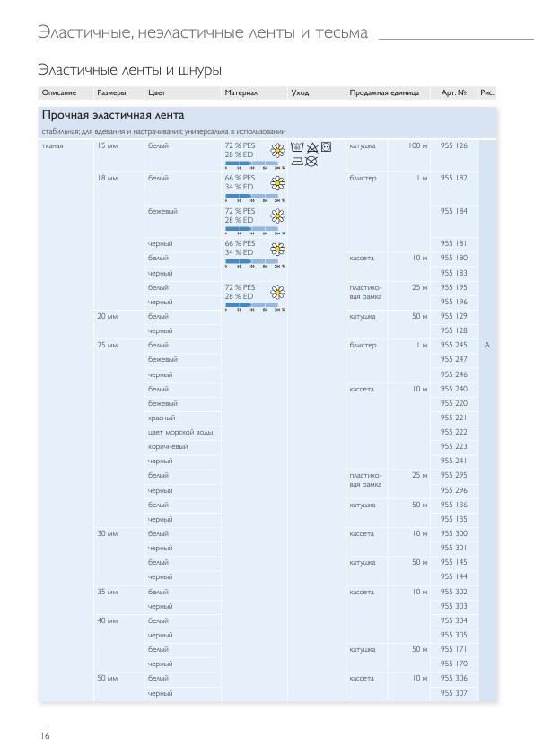Click article number 955 245
This screenshot has height=756, width=534.
453,345
